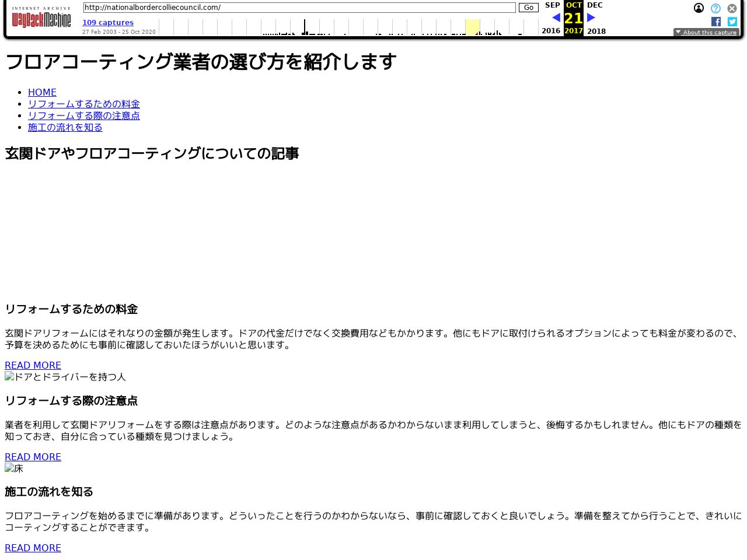Expand About this capture
The height and width of the screenshot is (560, 747).
pos(706,33)
